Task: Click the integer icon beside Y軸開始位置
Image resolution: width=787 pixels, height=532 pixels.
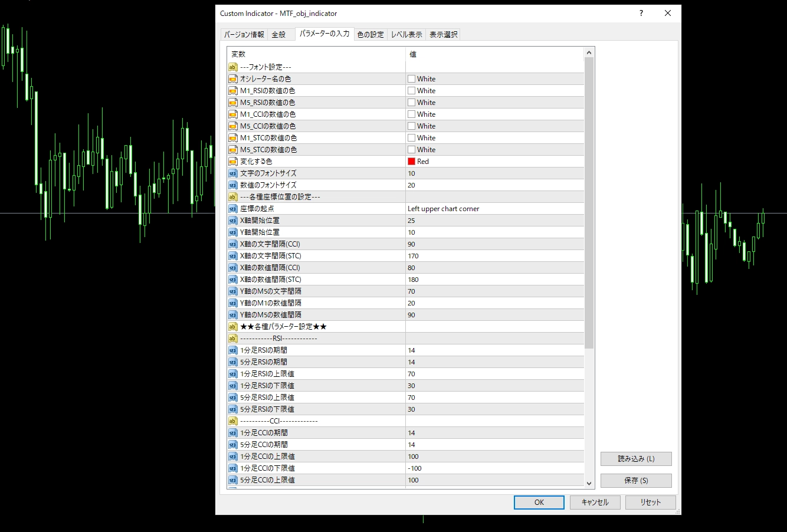Action: (233, 232)
